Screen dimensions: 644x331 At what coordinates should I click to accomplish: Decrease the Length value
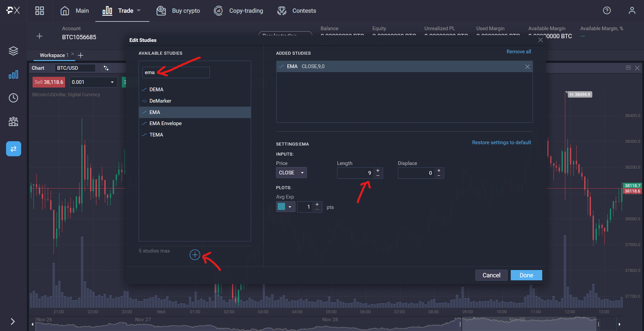(378, 176)
